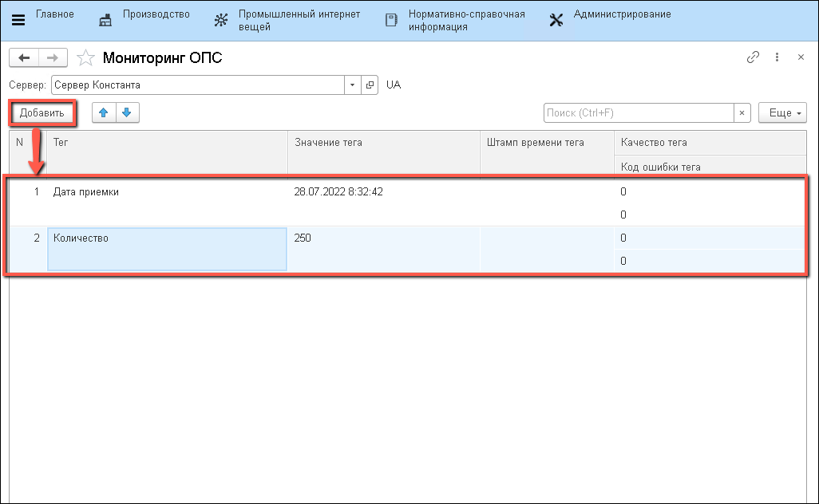The width and height of the screenshot is (819, 504).
Task: Select the Количество tag cell
Action: [x=168, y=249]
